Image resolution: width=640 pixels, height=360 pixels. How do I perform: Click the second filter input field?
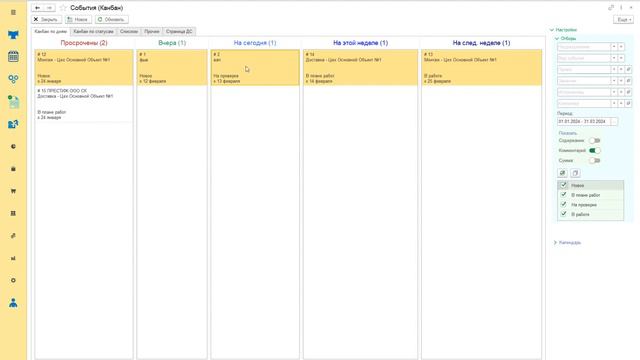(x=584, y=58)
